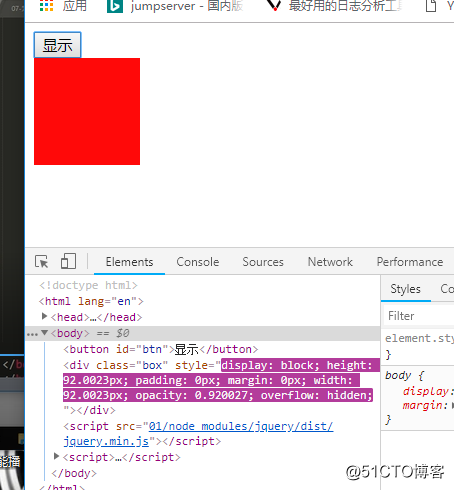
Task: Switch to the Elements tab
Action: (x=129, y=262)
